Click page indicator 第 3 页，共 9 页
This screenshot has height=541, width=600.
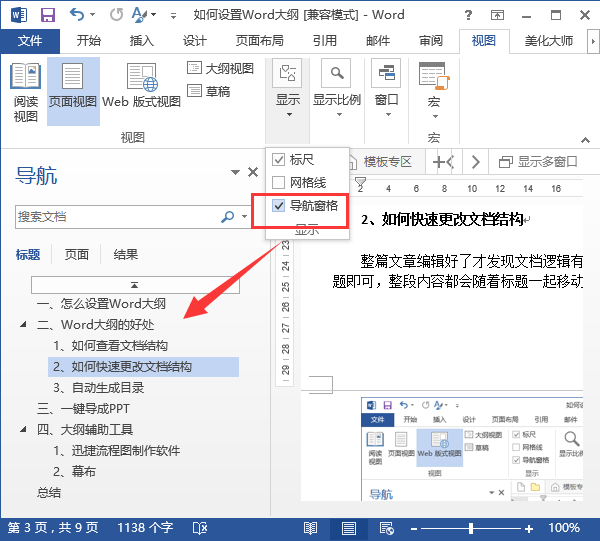pyautogui.click(x=53, y=528)
